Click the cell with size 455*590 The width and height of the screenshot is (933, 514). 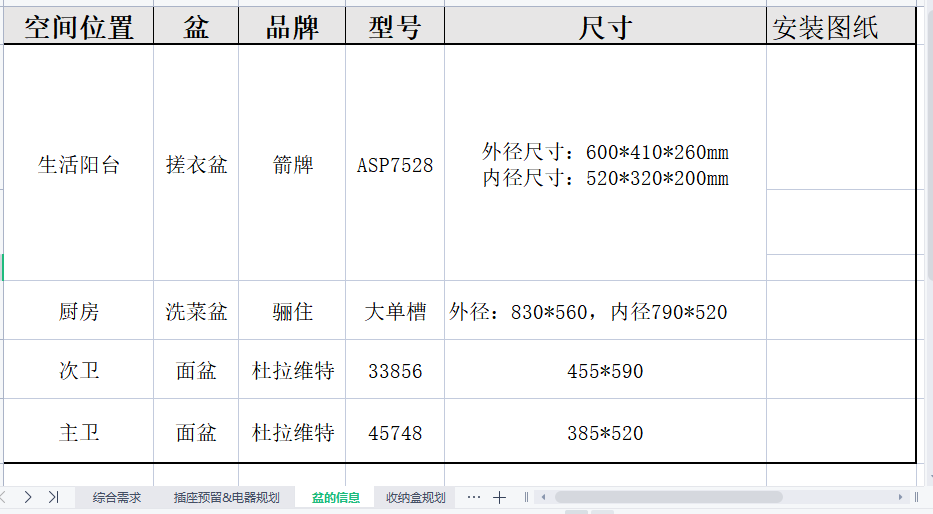click(605, 372)
